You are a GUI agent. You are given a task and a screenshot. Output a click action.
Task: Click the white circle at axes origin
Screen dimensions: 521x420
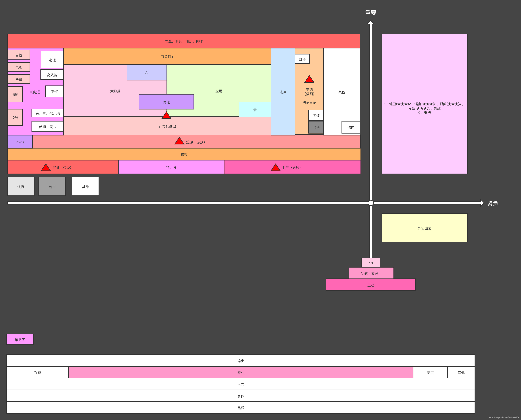click(371, 203)
